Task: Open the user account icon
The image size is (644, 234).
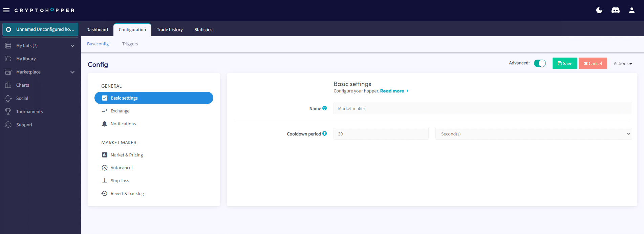Action: click(x=632, y=10)
